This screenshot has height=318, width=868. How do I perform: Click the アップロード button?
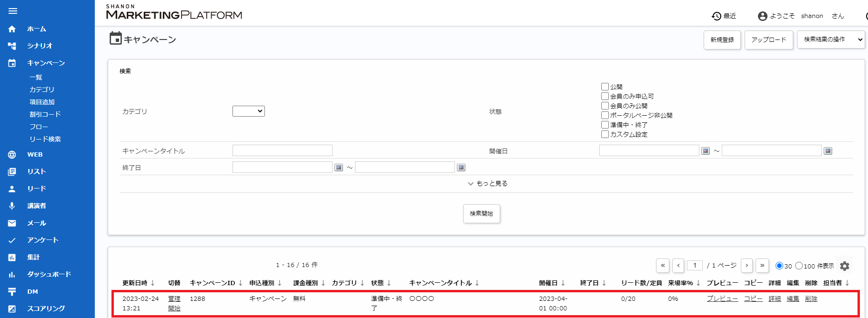(769, 40)
